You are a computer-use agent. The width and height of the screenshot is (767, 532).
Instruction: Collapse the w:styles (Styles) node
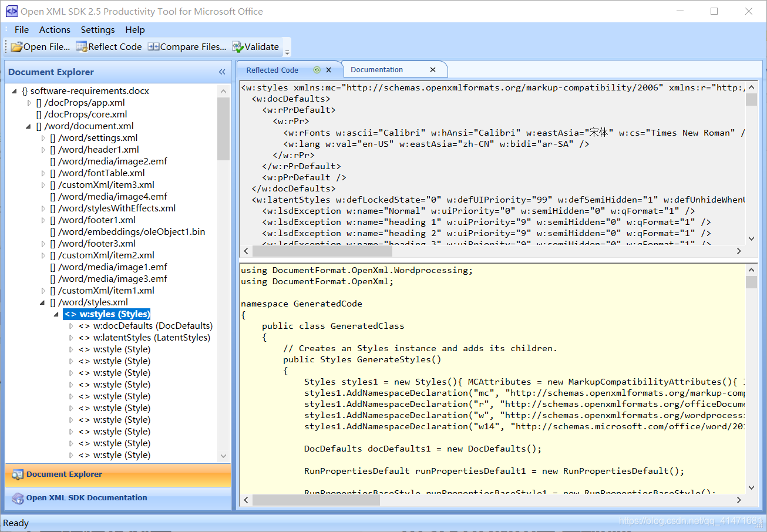(56, 314)
